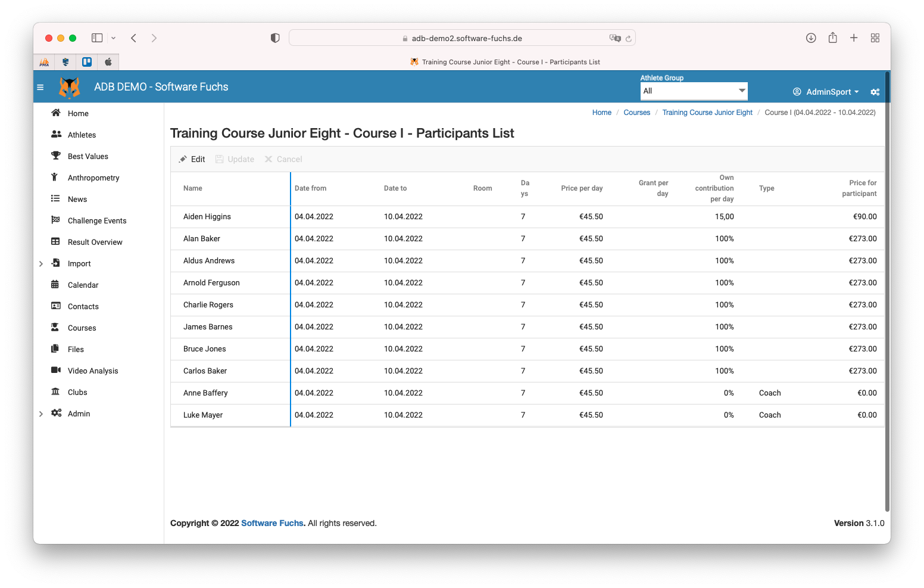Click the Best Values trophy icon
The width and height of the screenshot is (924, 588).
pyautogui.click(x=56, y=156)
